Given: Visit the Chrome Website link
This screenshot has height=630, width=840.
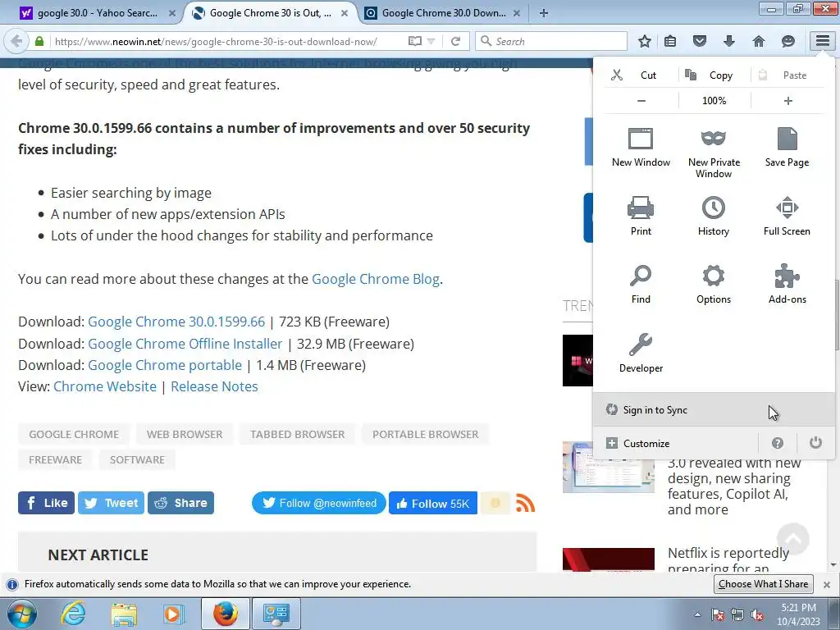Looking at the screenshot, I should [105, 386].
